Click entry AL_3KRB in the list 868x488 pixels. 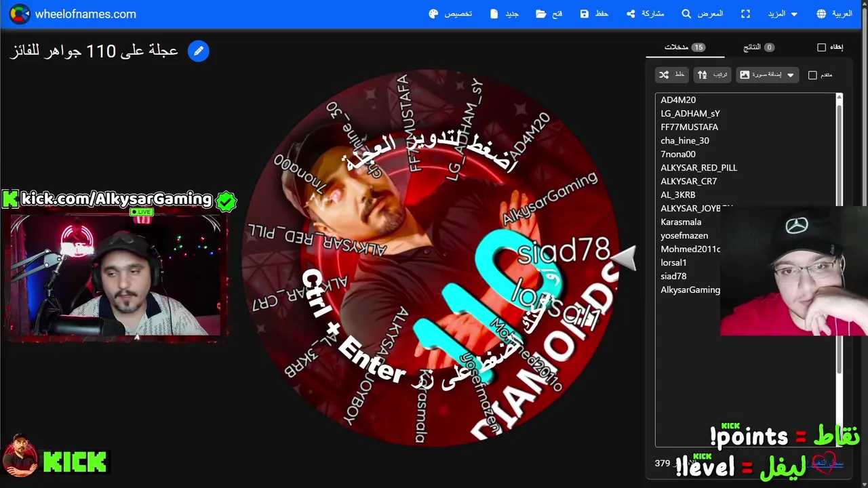click(677, 195)
